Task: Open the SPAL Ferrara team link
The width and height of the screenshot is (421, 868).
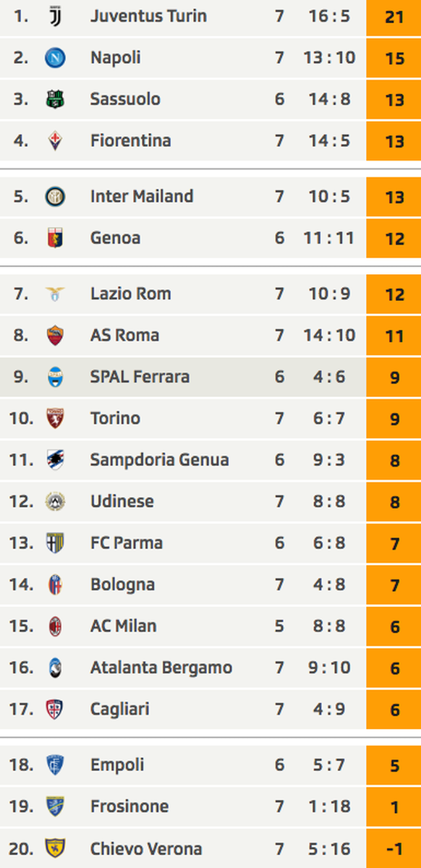Action: [x=140, y=377]
